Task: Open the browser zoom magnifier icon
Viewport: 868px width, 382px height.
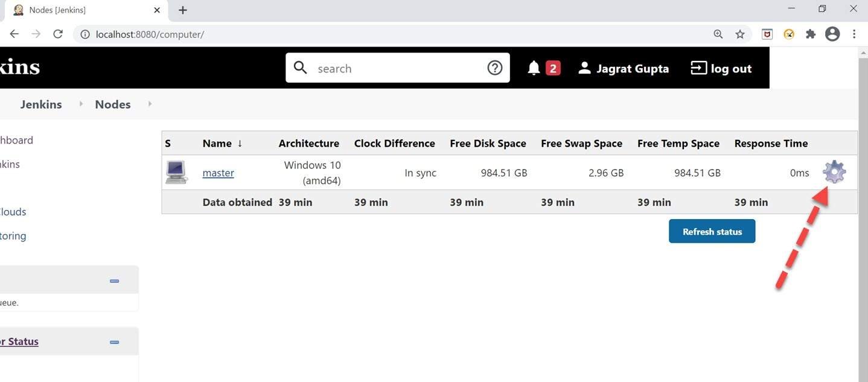Action: pos(718,34)
